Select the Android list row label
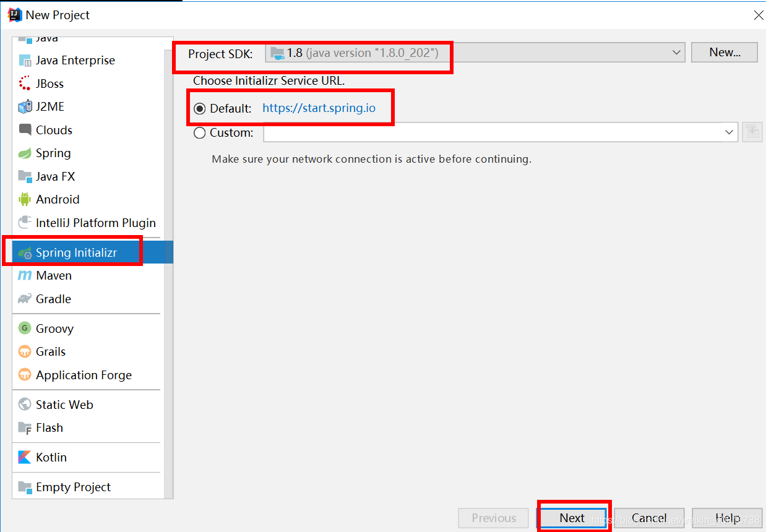 point(58,199)
